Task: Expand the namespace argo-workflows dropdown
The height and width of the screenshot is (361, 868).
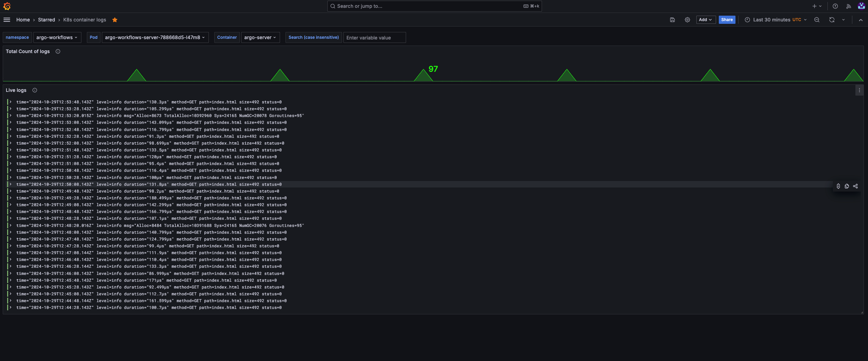Action: point(57,37)
